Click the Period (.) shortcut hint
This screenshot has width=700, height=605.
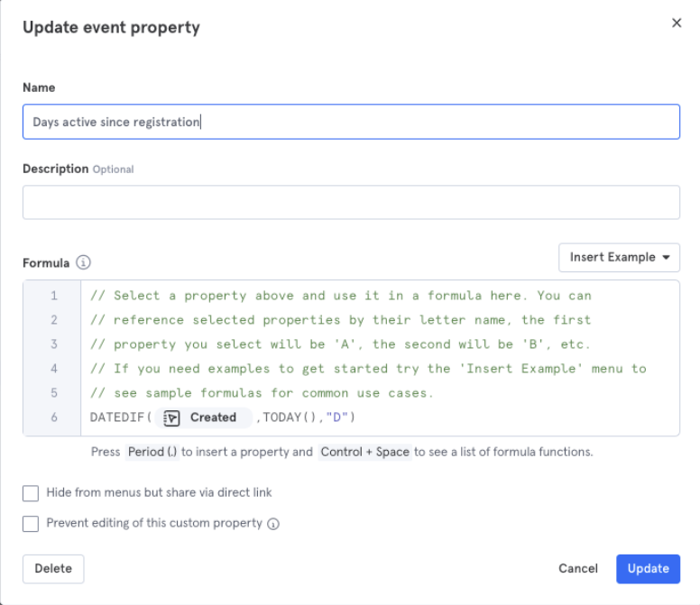pyautogui.click(x=152, y=452)
